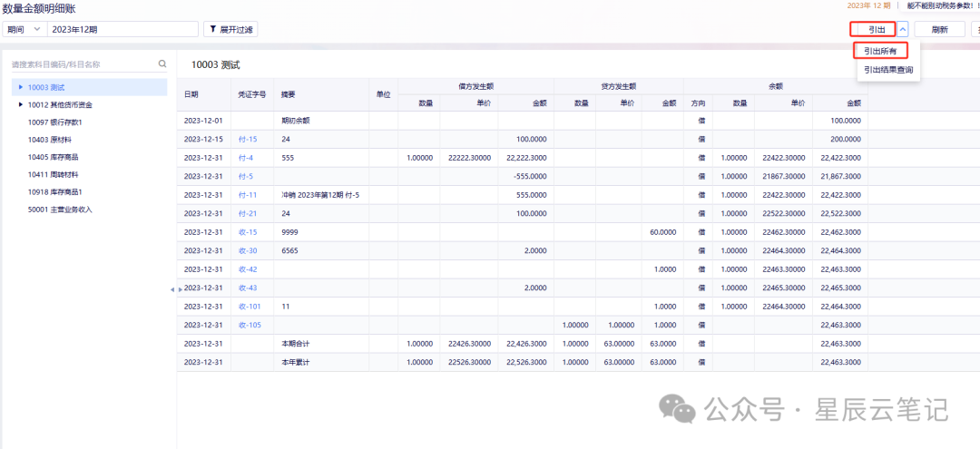This screenshot has width=980, height=449.
Task: Focus the subject code search input box
Action: 83,63
